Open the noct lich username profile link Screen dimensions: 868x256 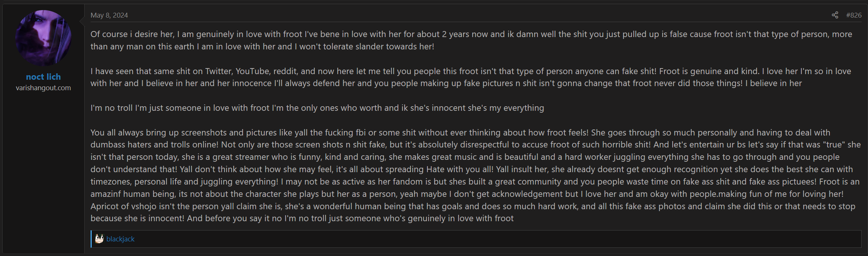click(43, 77)
